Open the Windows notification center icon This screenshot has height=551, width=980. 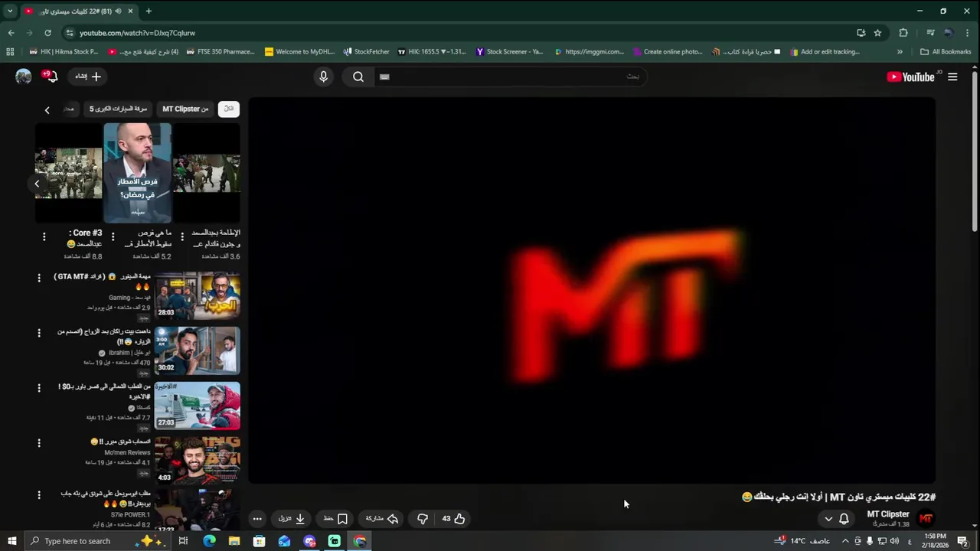click(962, 541)
